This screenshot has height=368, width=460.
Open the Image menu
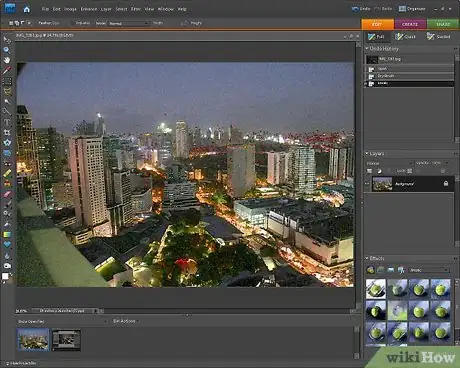(x=70, y=9)
